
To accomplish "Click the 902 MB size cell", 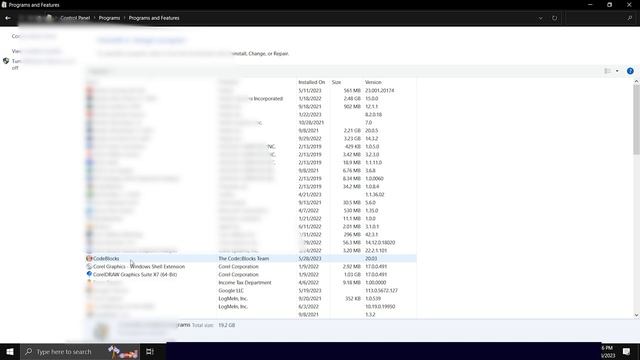I will pyautogui.click(x=352, y=107).
